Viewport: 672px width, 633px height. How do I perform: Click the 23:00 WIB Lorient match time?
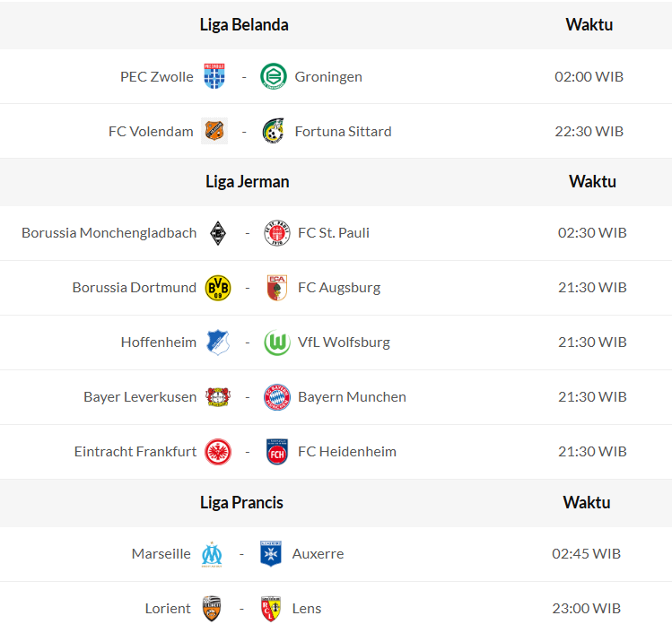586,609
